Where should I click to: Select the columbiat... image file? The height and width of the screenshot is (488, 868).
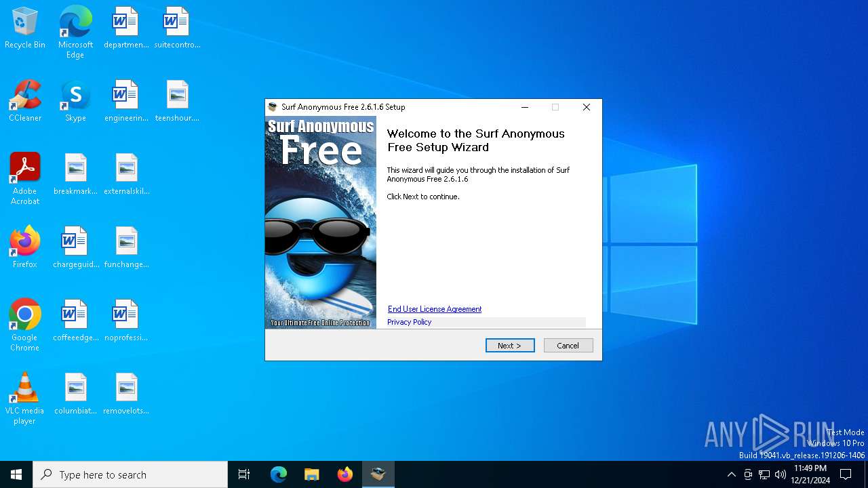75,394
